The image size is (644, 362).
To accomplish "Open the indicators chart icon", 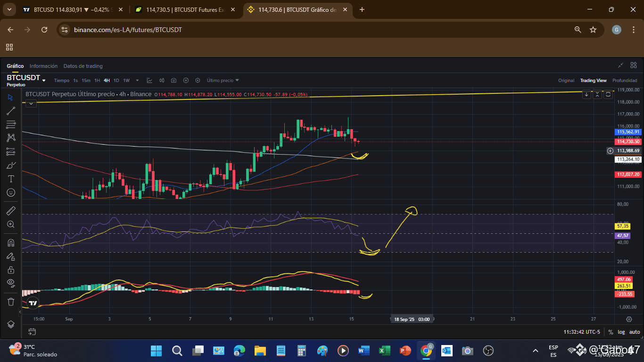I will (149, 81).
